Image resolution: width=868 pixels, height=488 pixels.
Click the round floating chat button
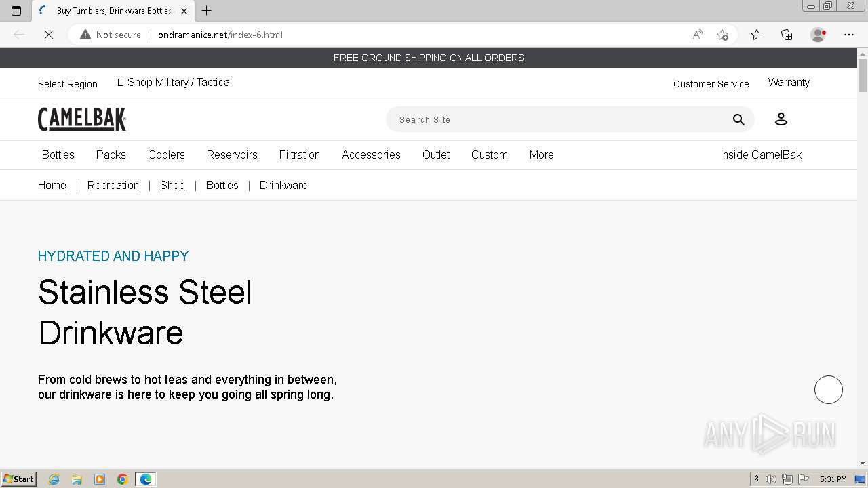(828, 390)
